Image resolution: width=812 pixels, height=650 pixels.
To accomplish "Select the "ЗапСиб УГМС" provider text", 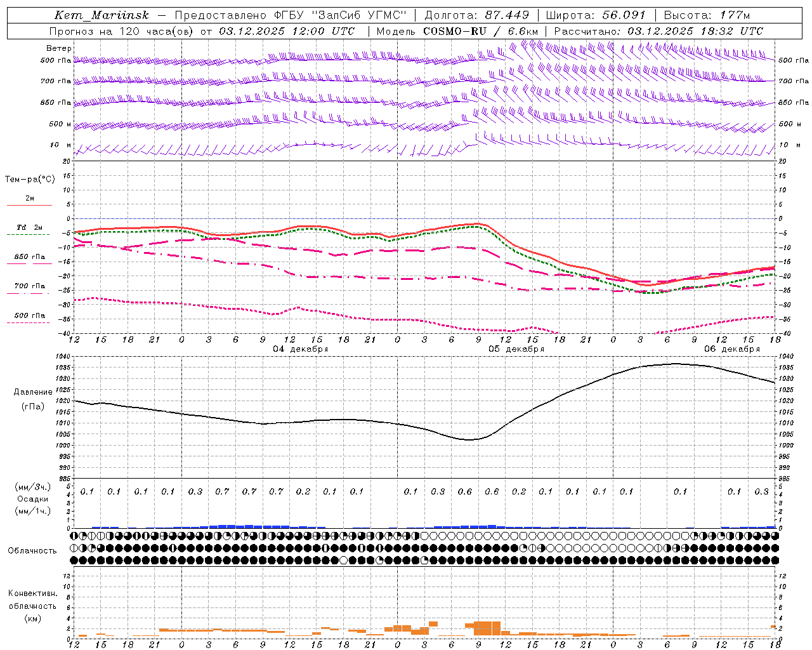I will tap(358, 15).
